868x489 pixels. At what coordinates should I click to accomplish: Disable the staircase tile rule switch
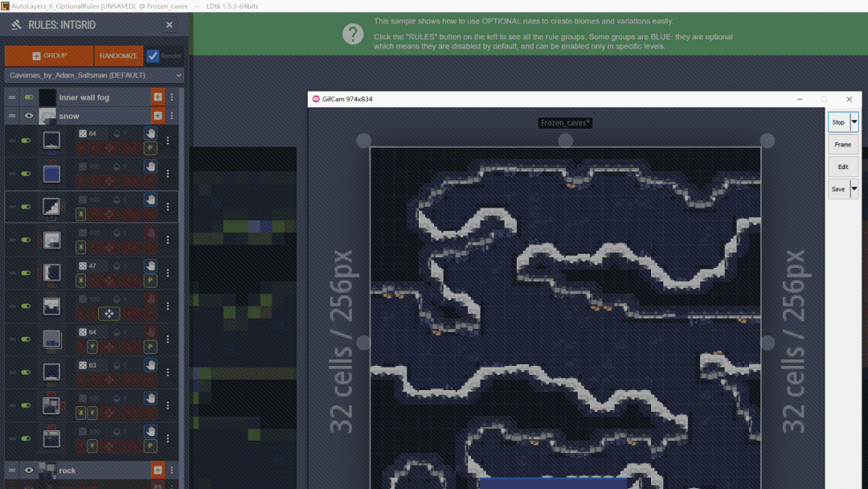point(26,207)
